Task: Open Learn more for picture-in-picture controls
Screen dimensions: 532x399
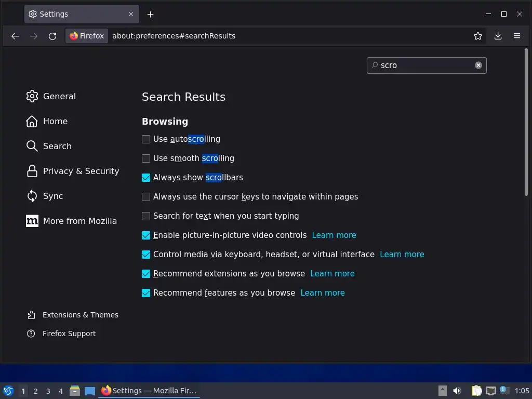Action: point(334,235)
